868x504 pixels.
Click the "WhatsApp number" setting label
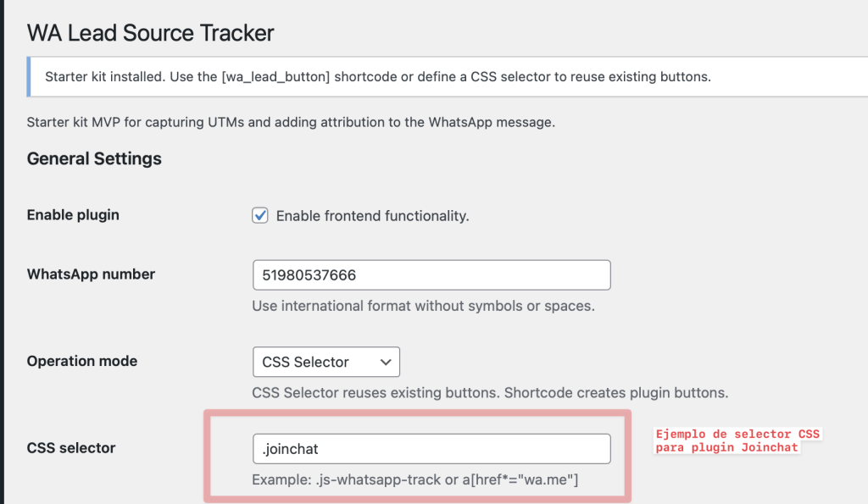point(91,274)
